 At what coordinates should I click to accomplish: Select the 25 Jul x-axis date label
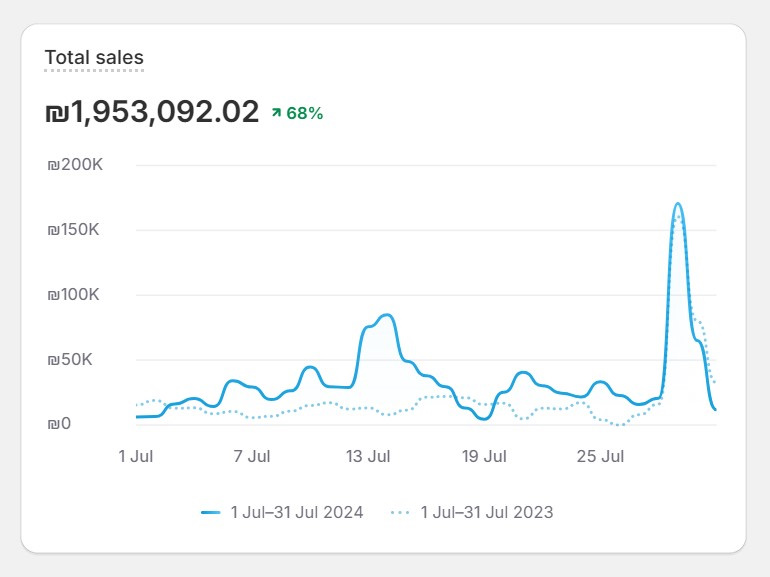click(600, 457)
